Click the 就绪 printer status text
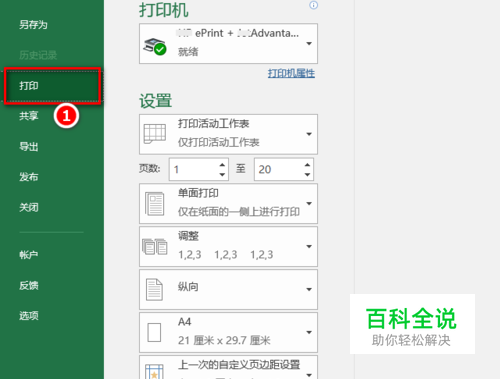 click(x=188, y=52)
